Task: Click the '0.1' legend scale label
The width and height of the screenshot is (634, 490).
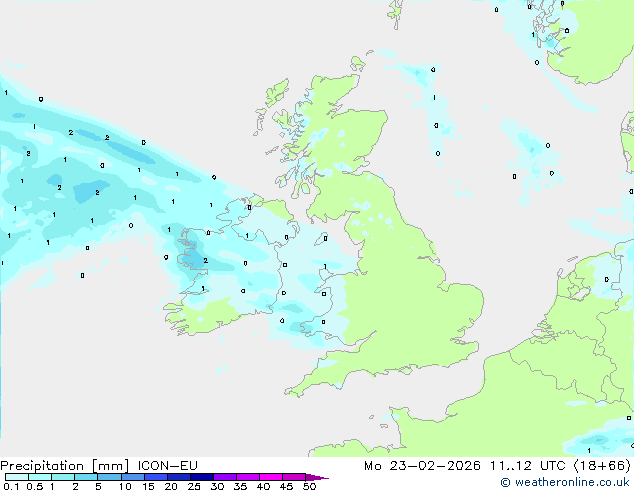Action: coord(11,486)
